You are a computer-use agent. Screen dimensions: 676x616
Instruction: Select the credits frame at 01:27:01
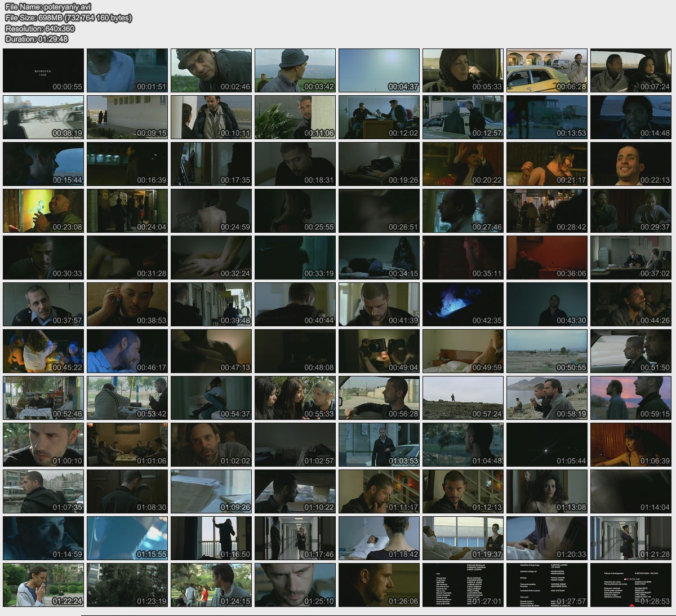pyautogui.click(x=463, y=585)
